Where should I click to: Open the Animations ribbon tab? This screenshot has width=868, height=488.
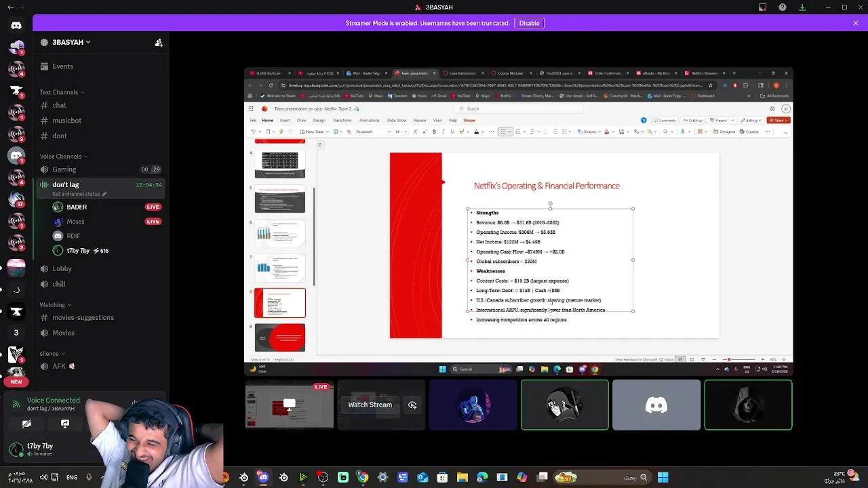pos(370,121)
